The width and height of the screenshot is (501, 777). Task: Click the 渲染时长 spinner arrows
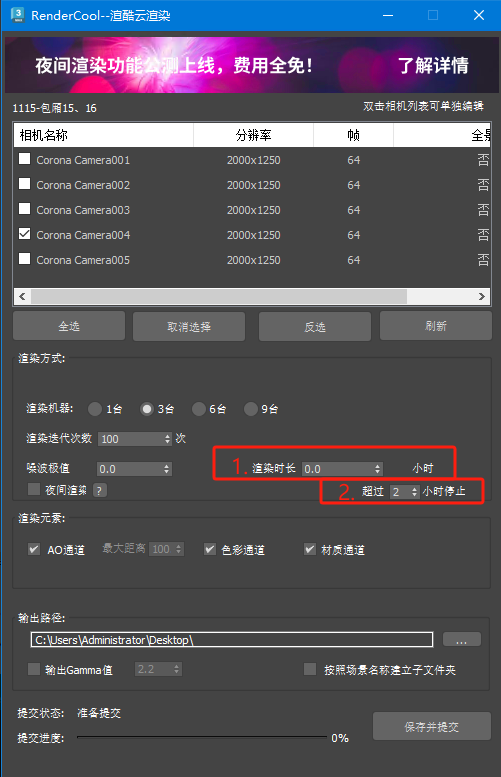[x=378, y=469]
